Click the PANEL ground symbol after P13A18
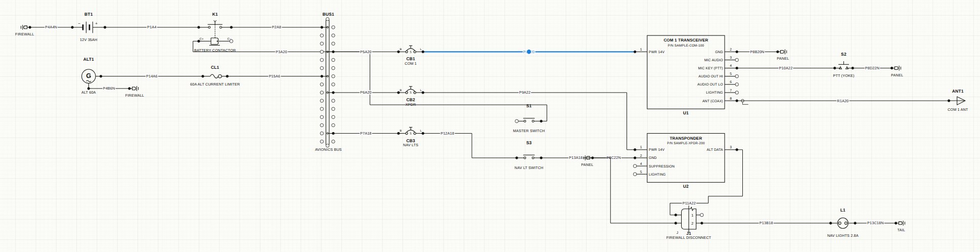This screenshot has width=980, height=252. click(588, 157)
